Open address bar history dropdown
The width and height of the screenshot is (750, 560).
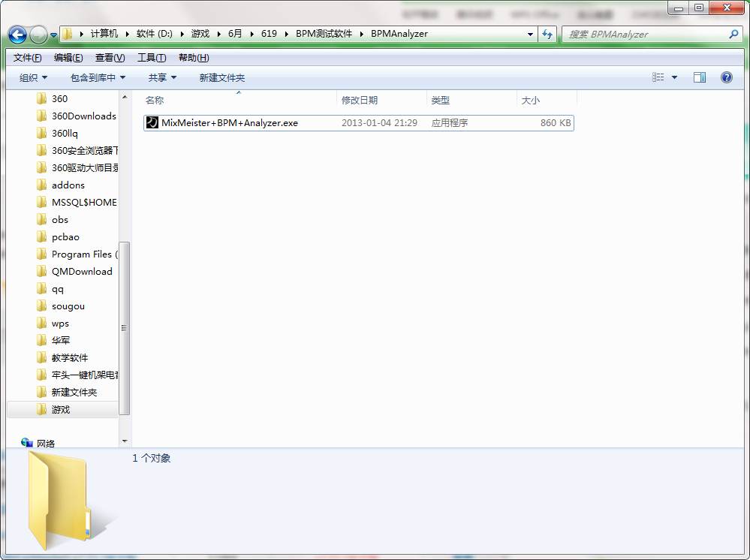click(x=530, y=35)
